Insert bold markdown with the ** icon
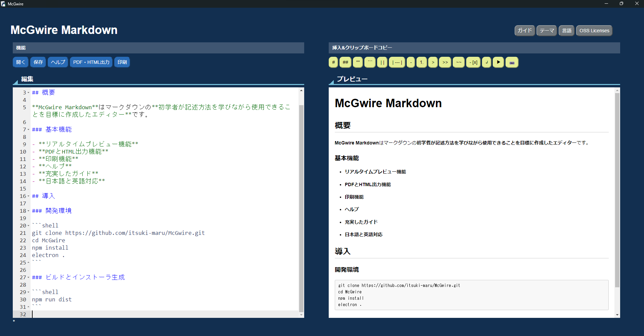 tap(358, 62)
